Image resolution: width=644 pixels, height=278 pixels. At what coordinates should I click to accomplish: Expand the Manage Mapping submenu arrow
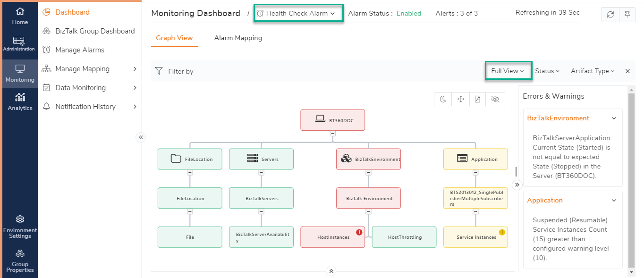135,69
